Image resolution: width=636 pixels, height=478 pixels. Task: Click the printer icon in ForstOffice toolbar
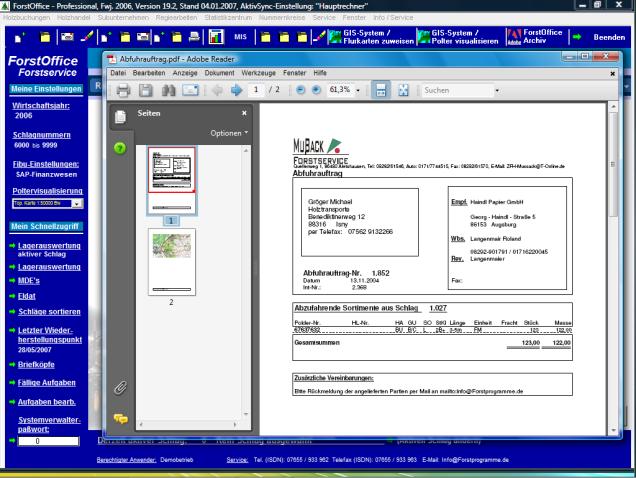click(194, 37)
